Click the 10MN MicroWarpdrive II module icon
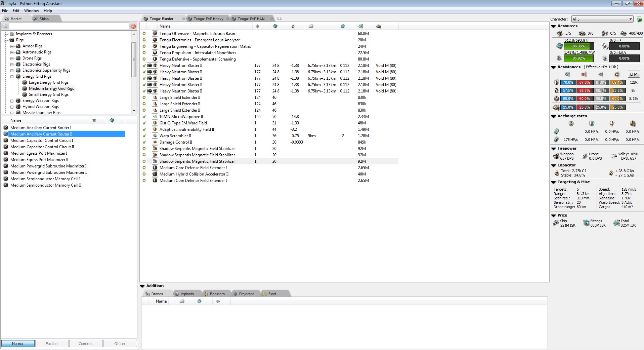This screenshot has width=644, height=350. (x=155, y=117)
